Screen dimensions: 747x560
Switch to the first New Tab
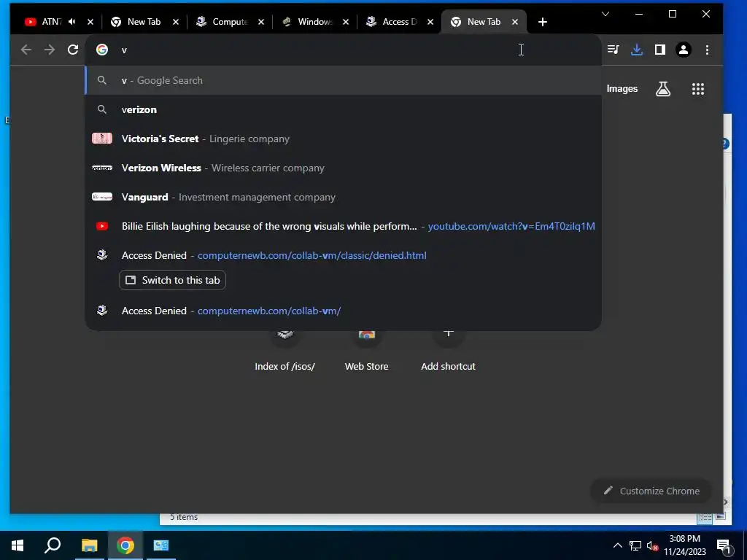[143, 22]
